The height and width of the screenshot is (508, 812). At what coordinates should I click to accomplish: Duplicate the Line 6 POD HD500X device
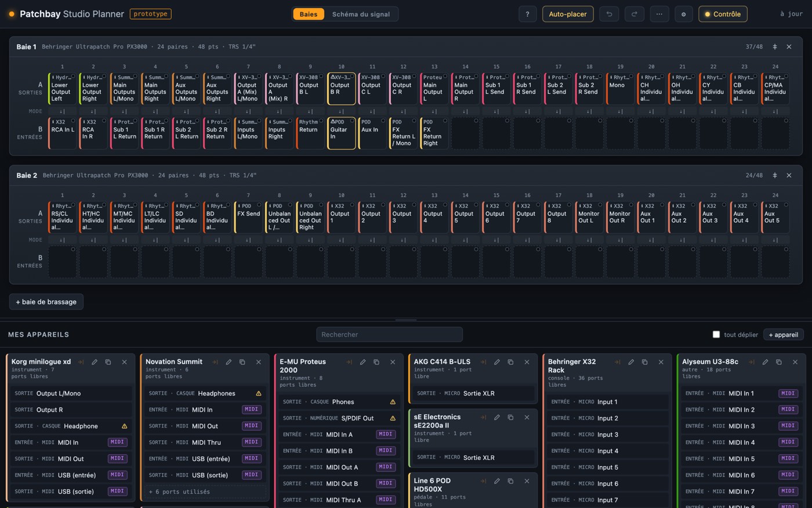[510, 481]
